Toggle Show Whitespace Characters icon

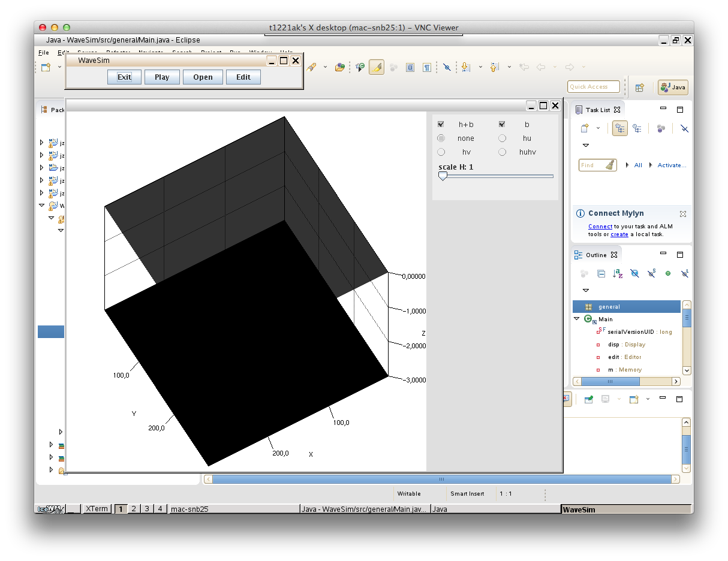click(427, 67)
